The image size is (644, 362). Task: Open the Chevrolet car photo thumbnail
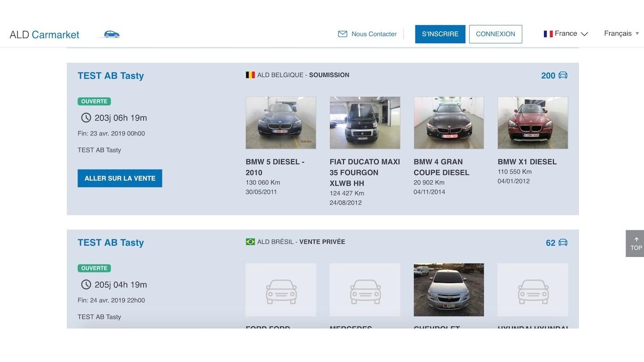pos(449,290)
